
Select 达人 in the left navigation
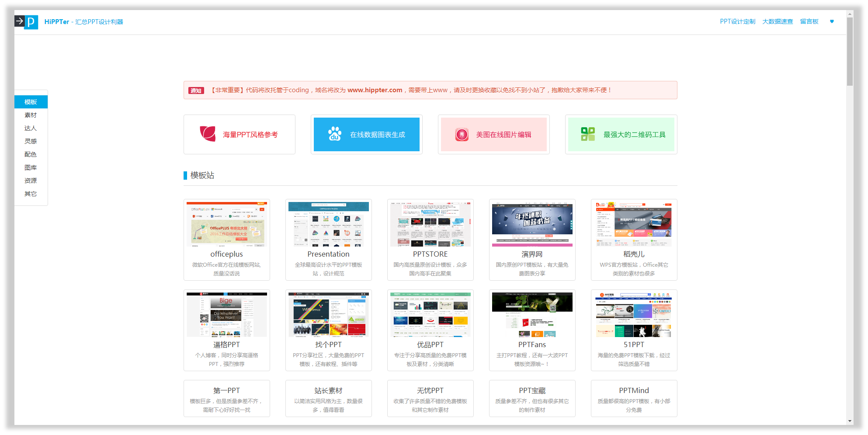pos(31,128)
